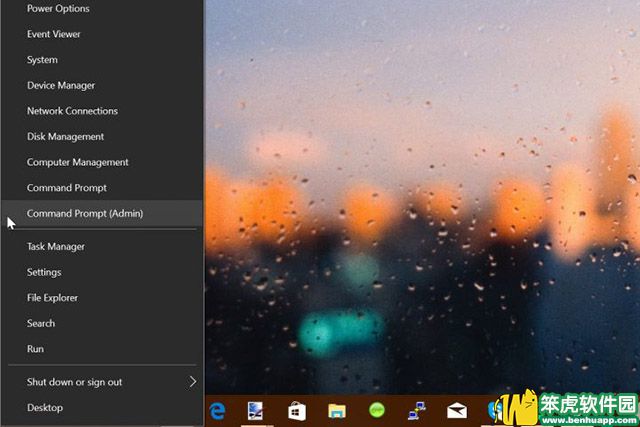Select the Run menu entry
Image resolution: width=640 pixels, height=427 pixels.
pyautogui.click(x=35, y=349)
